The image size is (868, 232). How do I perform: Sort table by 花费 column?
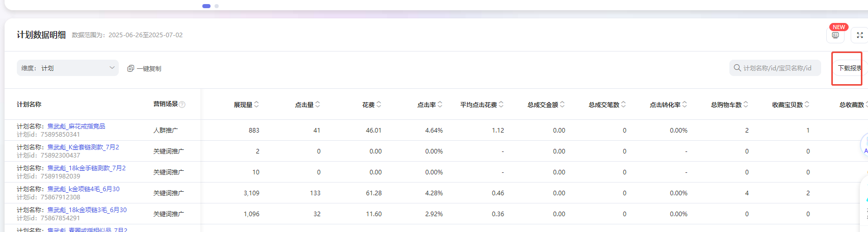pyautogui.click(x=379, y=105)
